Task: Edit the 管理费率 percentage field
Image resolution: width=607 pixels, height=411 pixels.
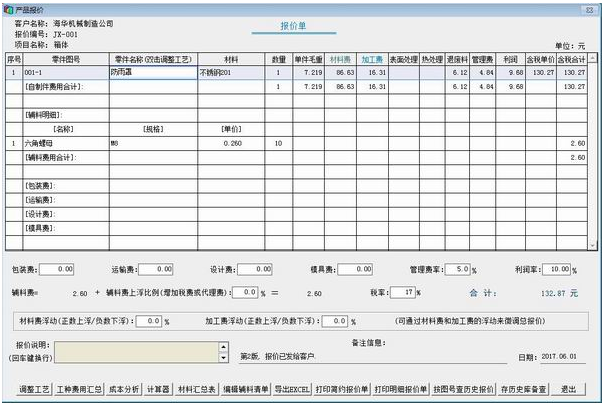Action: (458, 269)
